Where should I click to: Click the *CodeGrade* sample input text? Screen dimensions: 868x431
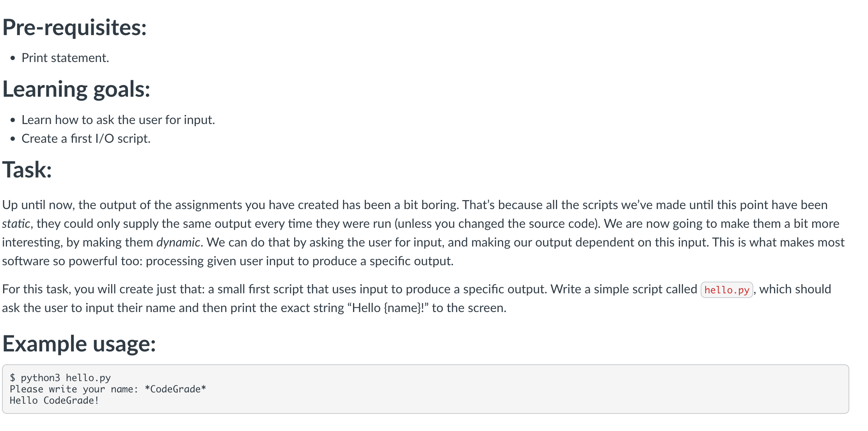pyautogui.click(x=175, y=389)
